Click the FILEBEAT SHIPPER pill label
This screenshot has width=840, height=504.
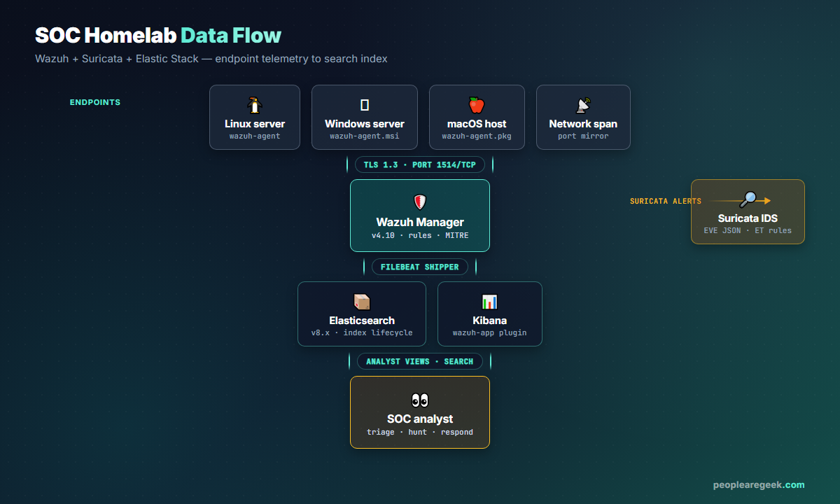[x=420, y=267]
